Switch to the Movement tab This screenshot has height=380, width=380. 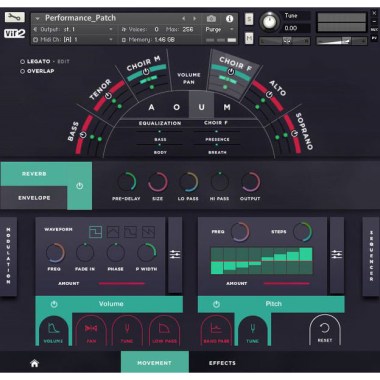click(155, 363)
